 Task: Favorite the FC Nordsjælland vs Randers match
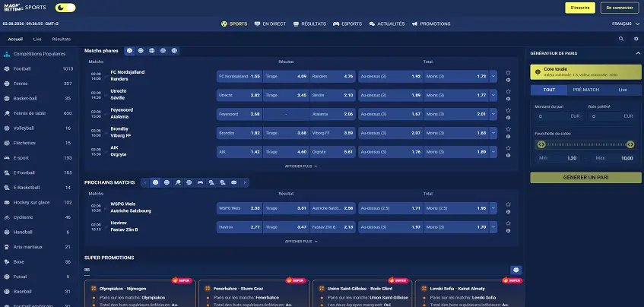click(x=508, y=73)
